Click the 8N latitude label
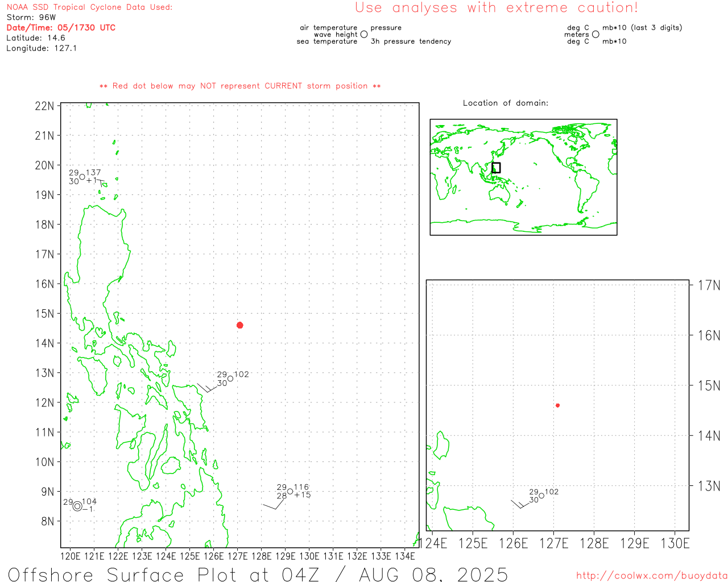 (48, 522)
